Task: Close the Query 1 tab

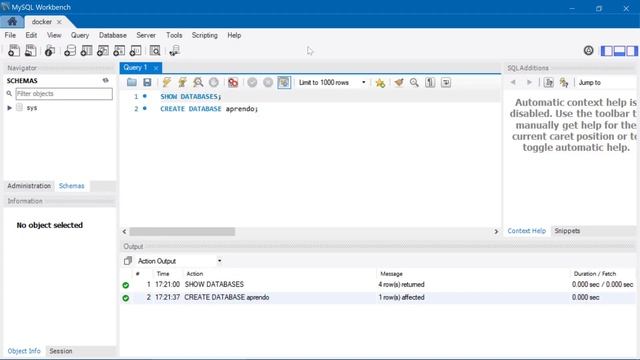Action: [x=156, y=68]
